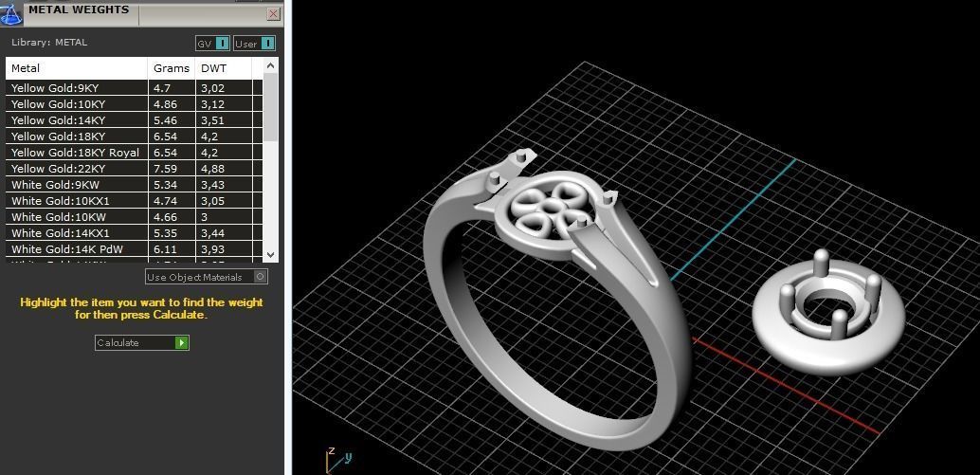Click the XYZ axis indicator in viewport

coord(339,460)
